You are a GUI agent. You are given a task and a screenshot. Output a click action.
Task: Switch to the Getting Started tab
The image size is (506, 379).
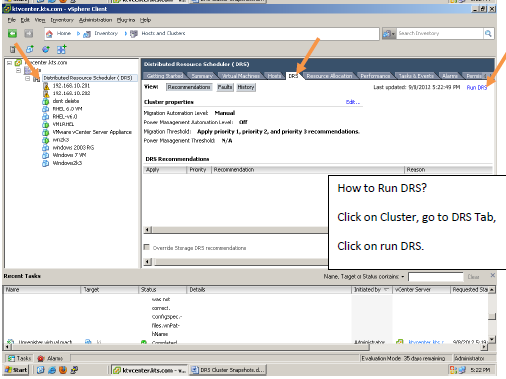point(165,76)
